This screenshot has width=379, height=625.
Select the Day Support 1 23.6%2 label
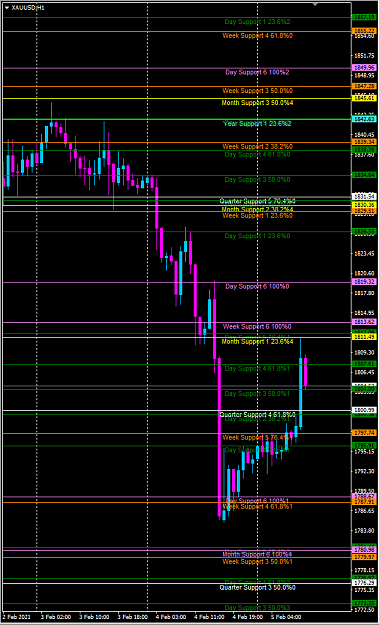257,22
